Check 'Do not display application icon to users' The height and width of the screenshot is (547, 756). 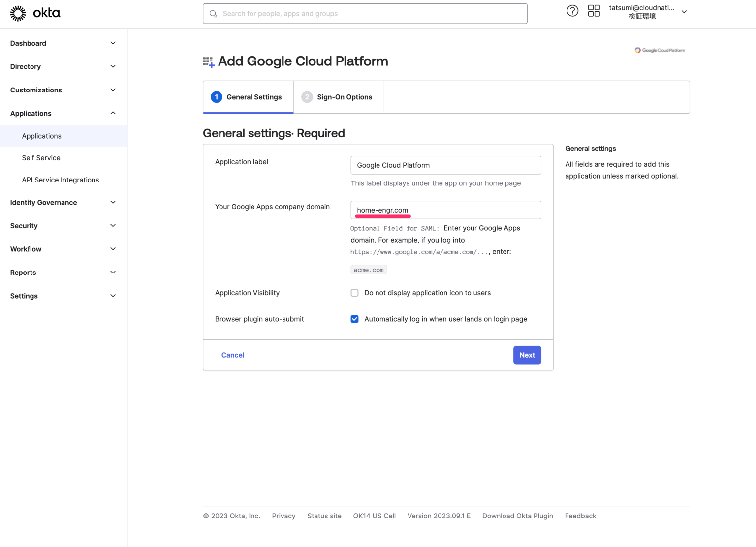click(354, 292)
